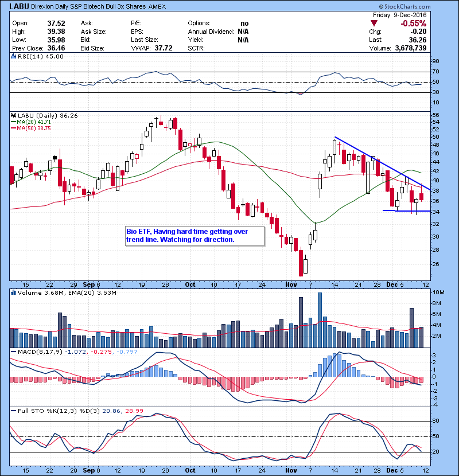Click the 70 level on the RSI scale

(436, 72)
